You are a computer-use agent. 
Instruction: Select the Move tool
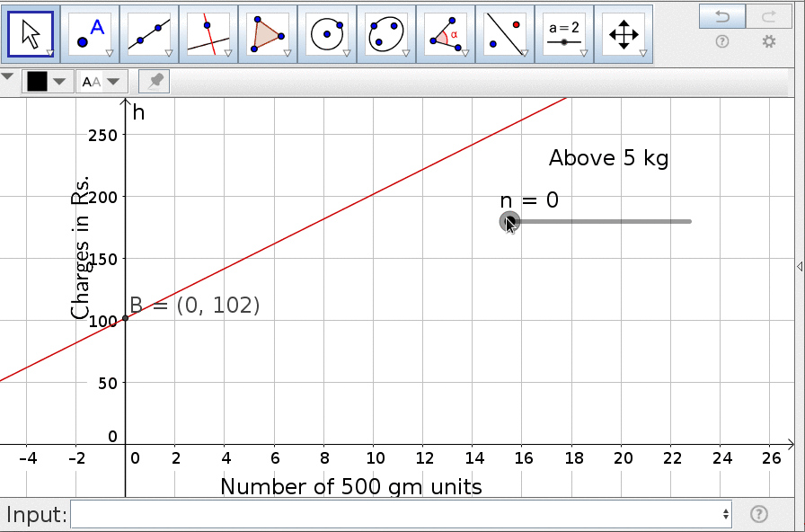[x=28, y=31]
